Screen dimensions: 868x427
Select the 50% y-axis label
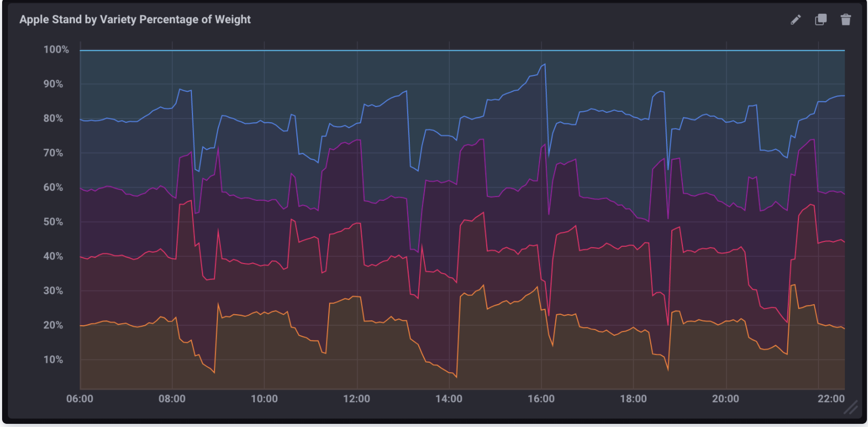tap(53, 222)
